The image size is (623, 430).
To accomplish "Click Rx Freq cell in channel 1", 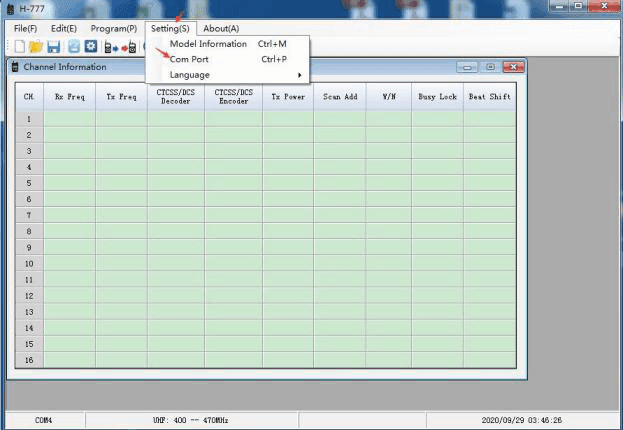I will [x=69, y=118].
